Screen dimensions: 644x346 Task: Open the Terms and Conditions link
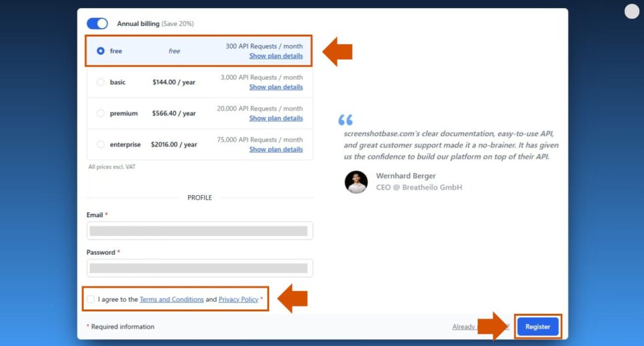point(172,299)
